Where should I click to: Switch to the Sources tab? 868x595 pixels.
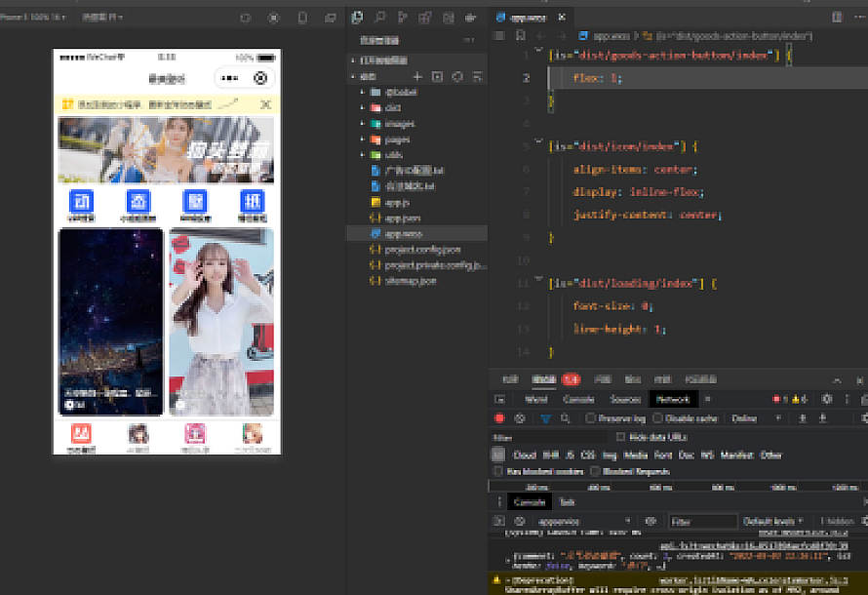pyautogui.click(x=625, y=399)
